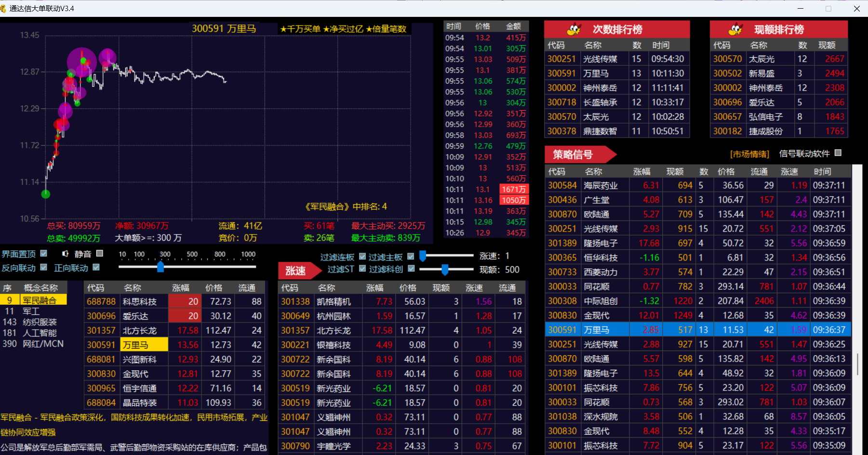Click the red 策略信号 header button
Screen dimensions: 868x455
point(580,155)
